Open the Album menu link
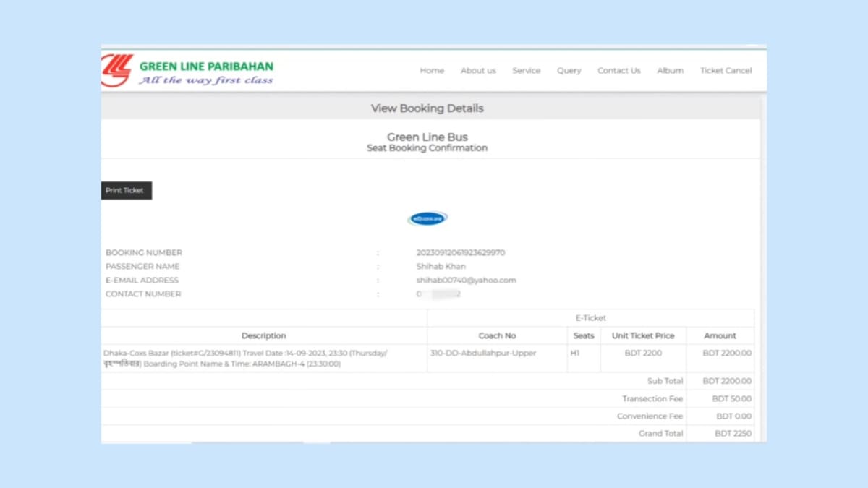The width and height of the screenshot is (868, 488). pyautogui.click(x=670, y=71)
